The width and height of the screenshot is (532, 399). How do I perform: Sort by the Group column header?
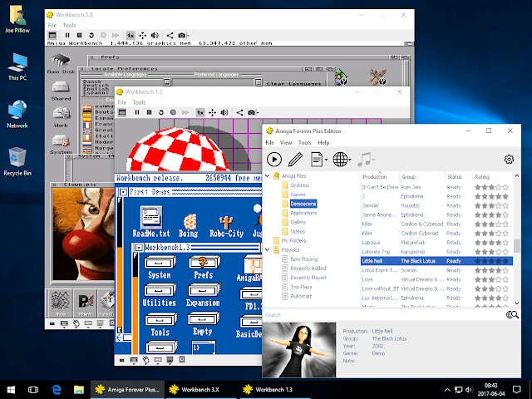pyautogui.click(x=422, y=177)
